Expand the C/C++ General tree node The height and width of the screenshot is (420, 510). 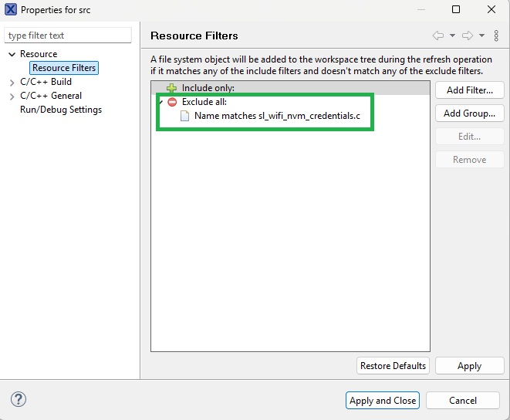12,96
